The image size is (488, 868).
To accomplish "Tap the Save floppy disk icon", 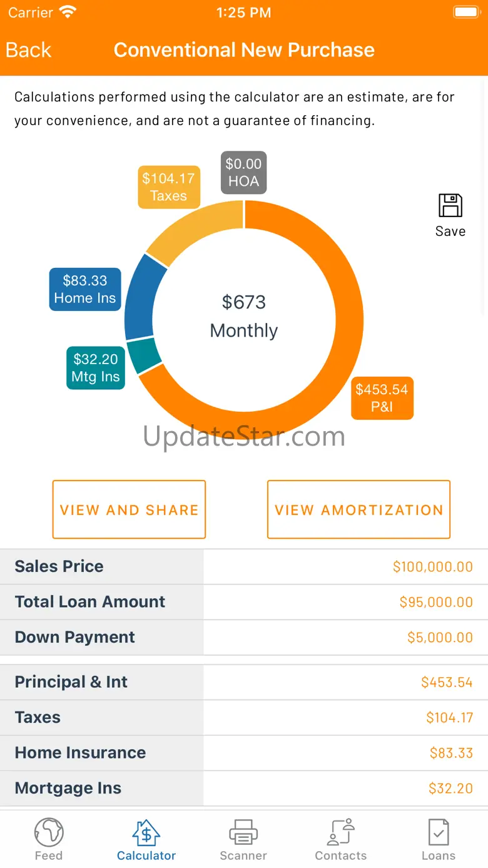I will coord(450,206).
